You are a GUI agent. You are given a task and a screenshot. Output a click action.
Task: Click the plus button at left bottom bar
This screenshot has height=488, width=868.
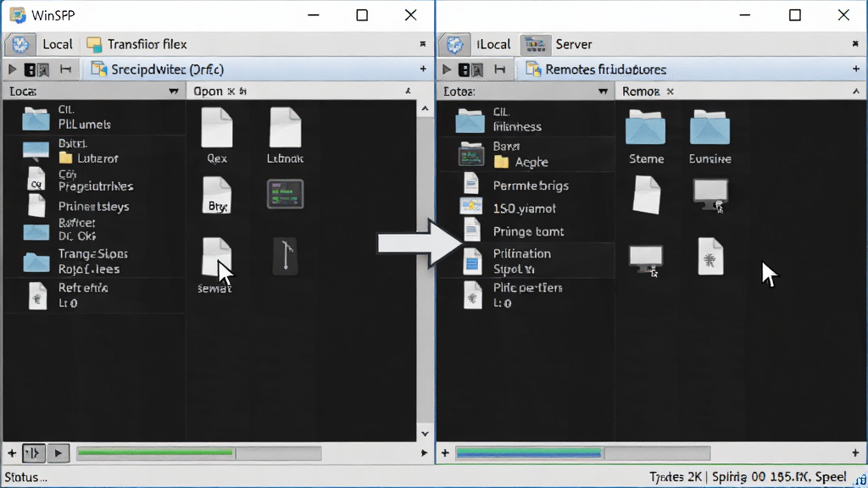(x=12, y=453)
